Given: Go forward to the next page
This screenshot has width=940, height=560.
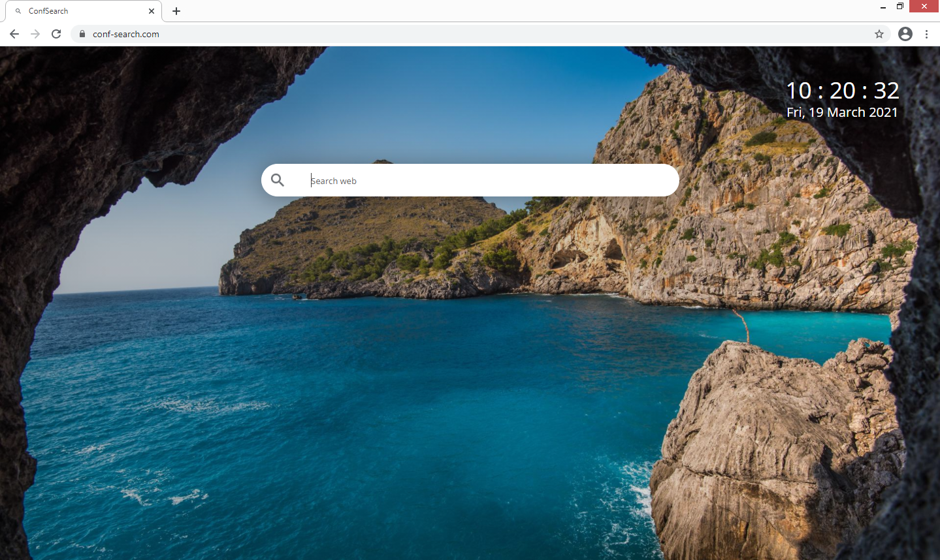Looking at the screenshot, I should pos(35,34).
